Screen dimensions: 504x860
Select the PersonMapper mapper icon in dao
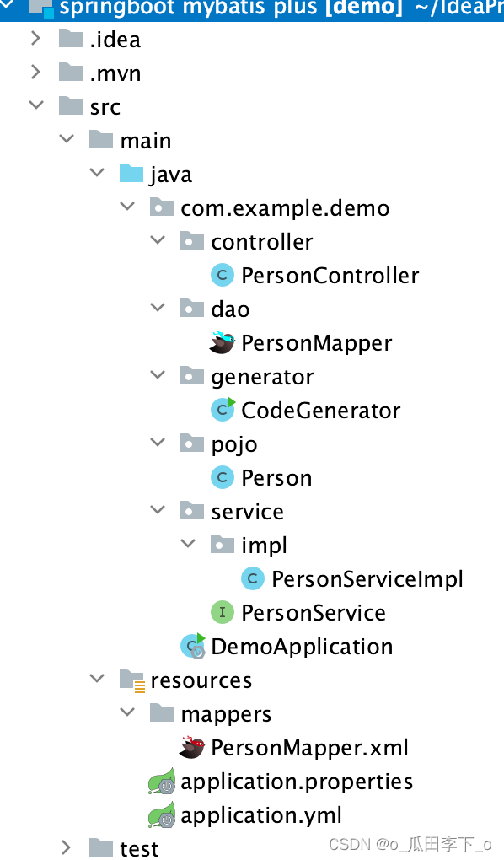(x=223, y=342)
